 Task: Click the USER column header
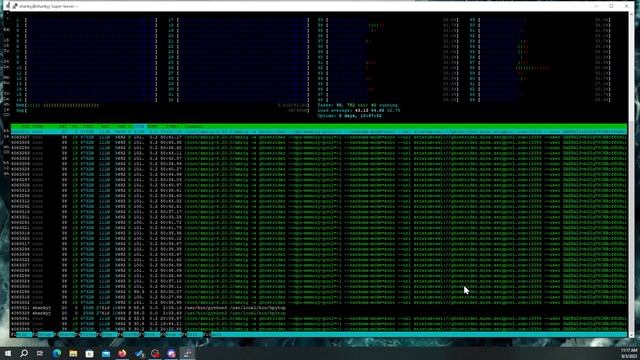coord(38,127)
